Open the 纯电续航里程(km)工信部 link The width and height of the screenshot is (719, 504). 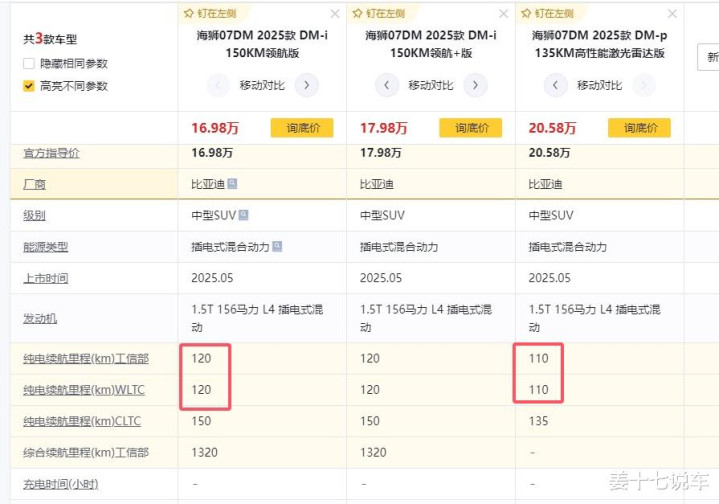point(86,359)
